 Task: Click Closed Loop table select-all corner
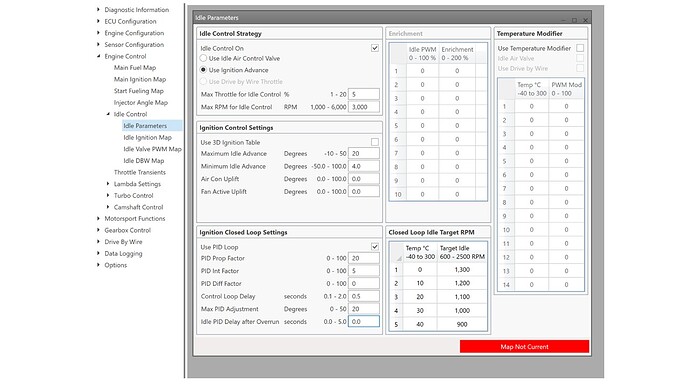coord(396,253)
